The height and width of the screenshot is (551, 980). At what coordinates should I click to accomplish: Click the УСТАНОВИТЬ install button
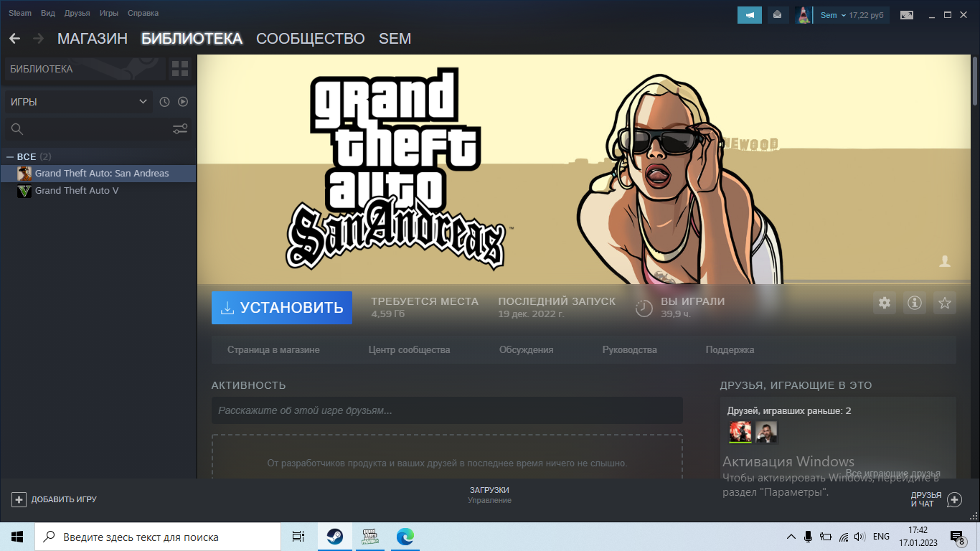282,308
